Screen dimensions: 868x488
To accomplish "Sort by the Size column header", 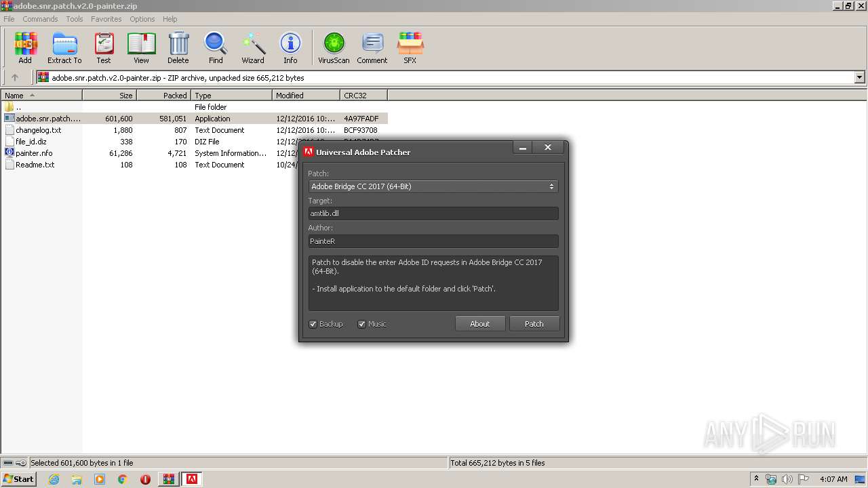I will (x=109, y=96).
